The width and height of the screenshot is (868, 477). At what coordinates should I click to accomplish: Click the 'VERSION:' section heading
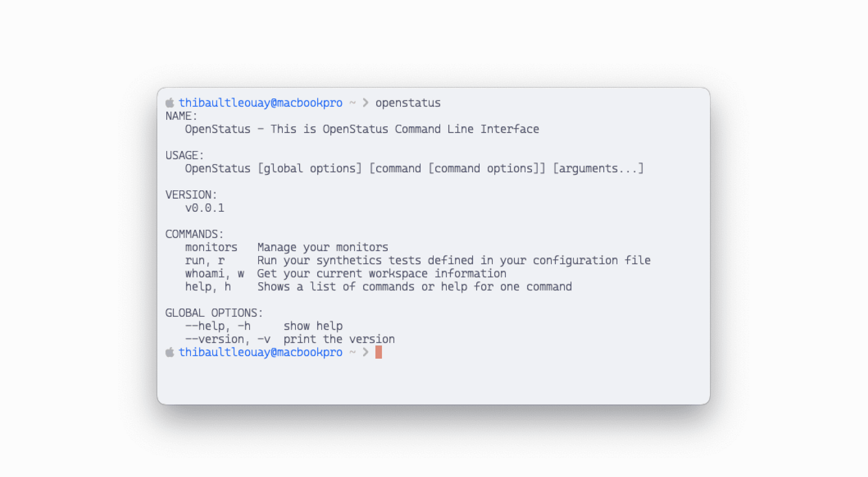pos(191,195)
